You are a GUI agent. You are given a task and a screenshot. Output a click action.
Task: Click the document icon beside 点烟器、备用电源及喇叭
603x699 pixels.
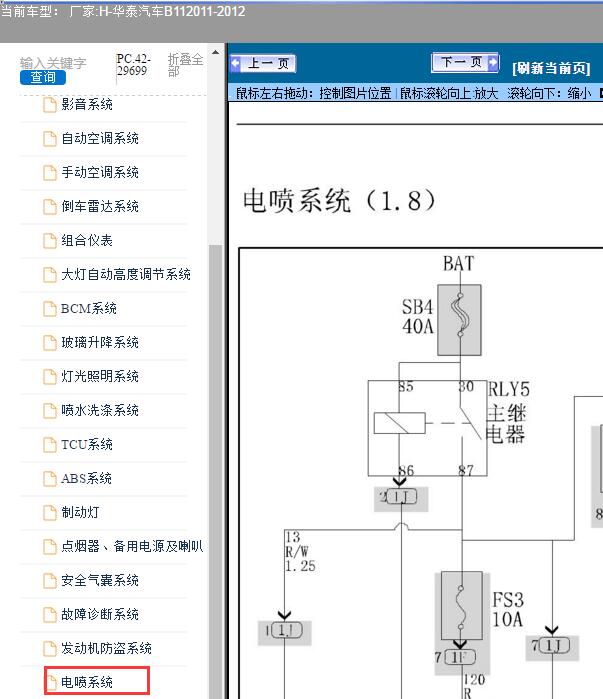pos(50,547)
